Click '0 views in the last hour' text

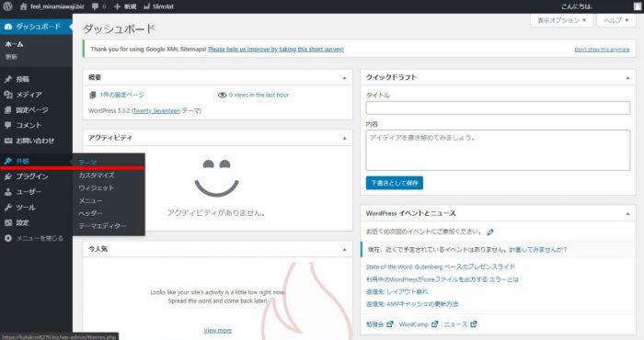point(259,96)
